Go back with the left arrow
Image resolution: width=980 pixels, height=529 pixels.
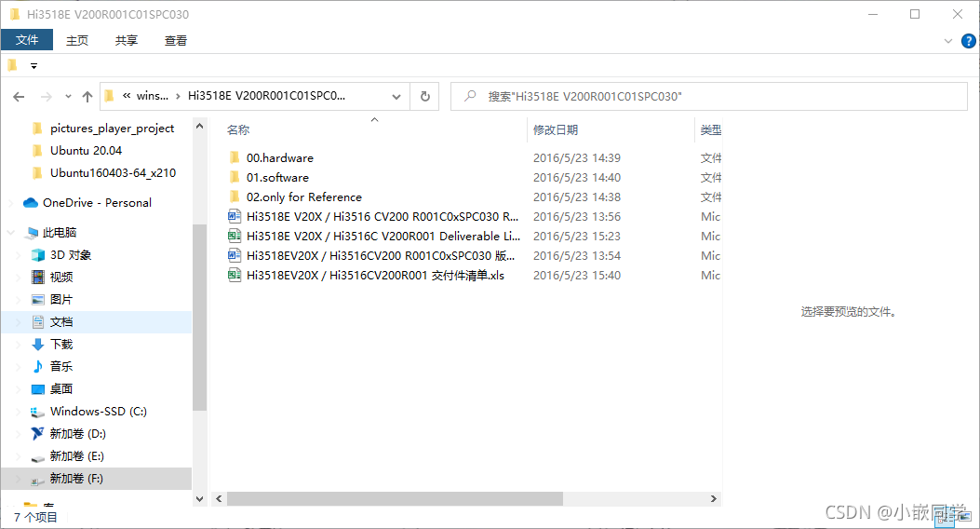19,96
